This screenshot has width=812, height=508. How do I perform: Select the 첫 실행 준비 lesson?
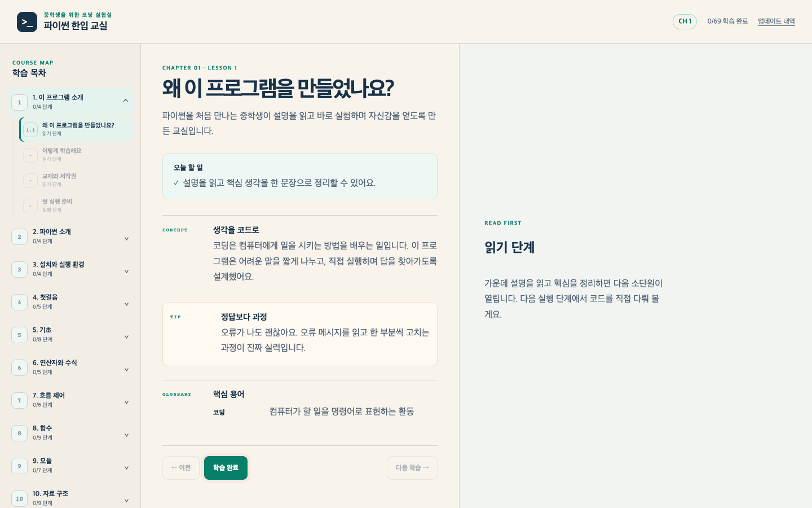(77, 205)
